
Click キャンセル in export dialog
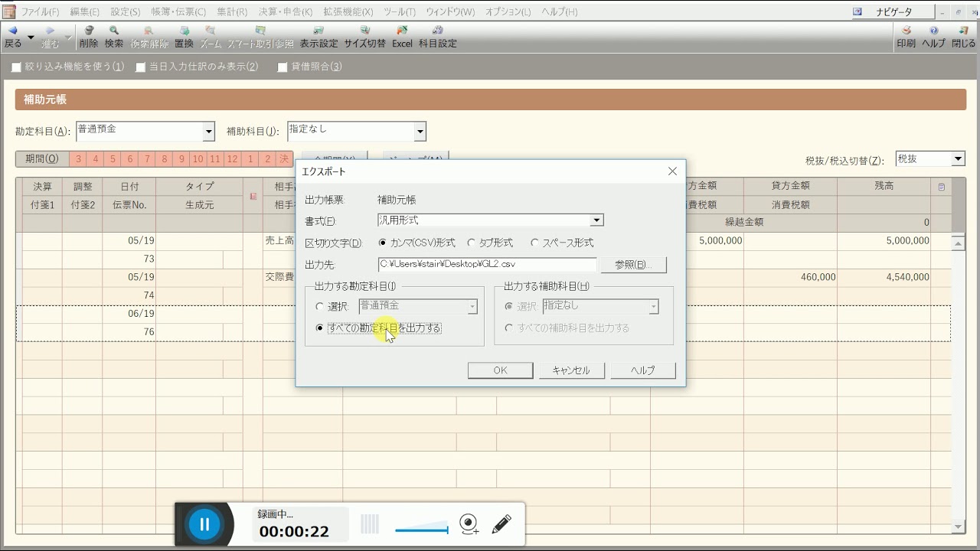coord(570,370)
